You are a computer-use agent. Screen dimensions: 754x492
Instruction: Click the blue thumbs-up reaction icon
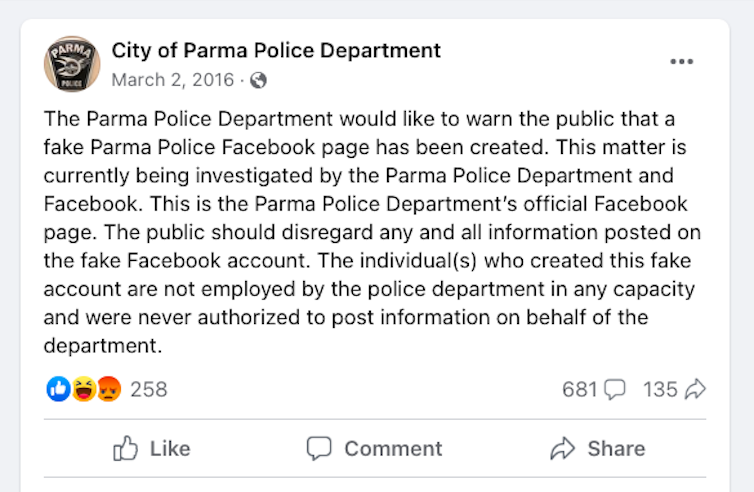(58, 389)
